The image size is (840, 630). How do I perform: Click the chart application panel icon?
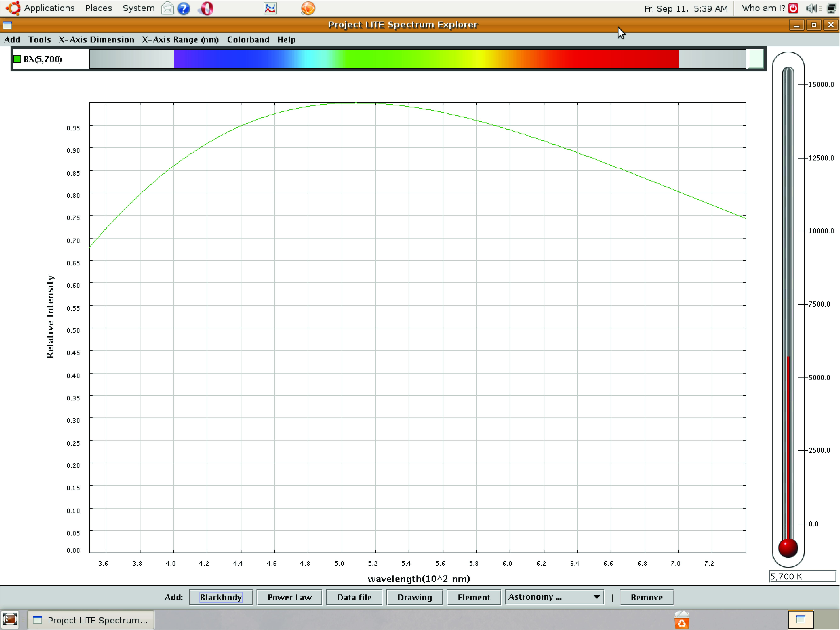(x=270, y=8)
